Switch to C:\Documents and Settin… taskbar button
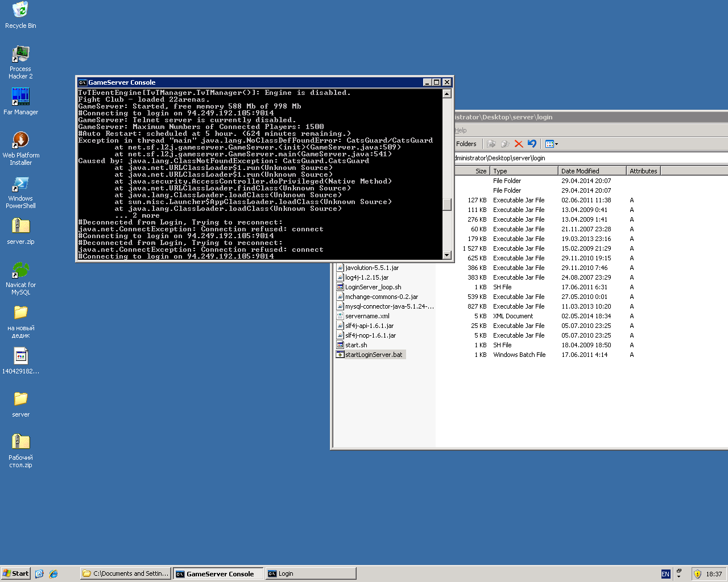 [126, 573]
